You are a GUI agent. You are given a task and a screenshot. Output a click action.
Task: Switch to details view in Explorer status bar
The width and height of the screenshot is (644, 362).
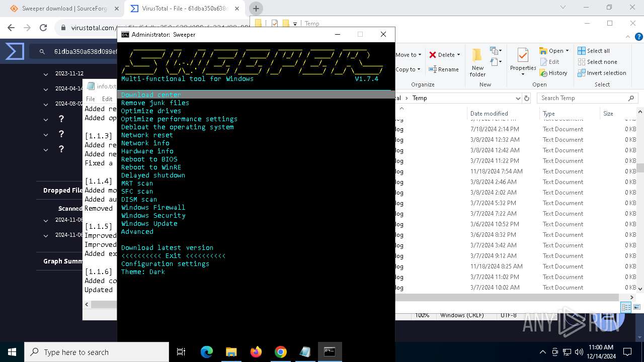click(x=626, y=307)
